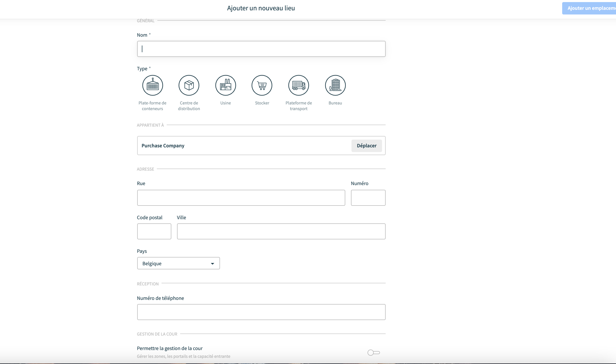Click the Belgique dropdown arrow

[212, 264]
